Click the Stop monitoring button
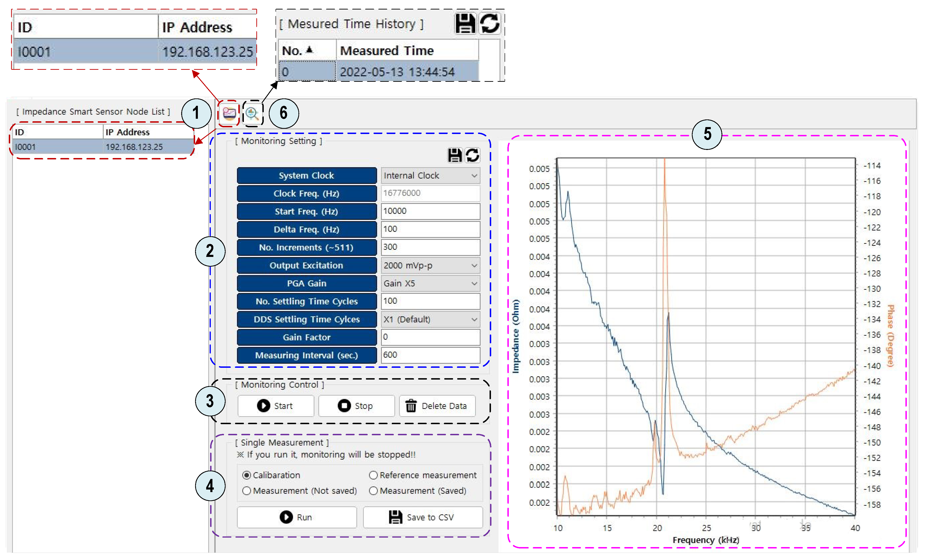929x560 pixels. pyautogui.click(x=356, y=406)
